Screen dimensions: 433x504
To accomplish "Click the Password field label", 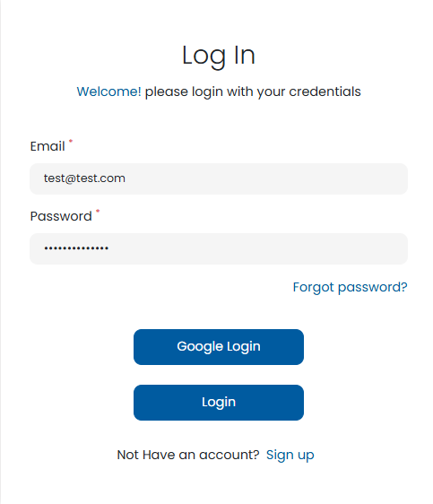I will (61, 216).
